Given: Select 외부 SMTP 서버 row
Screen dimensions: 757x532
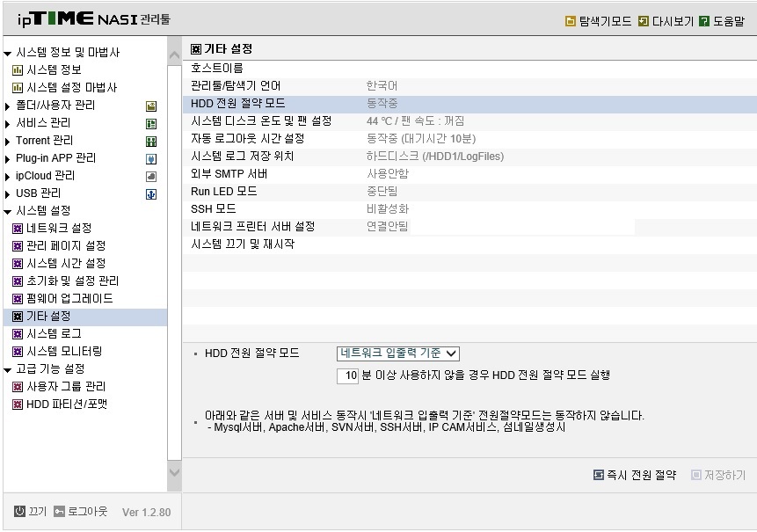Looking at the screenshot, I should tap(469, 174).
